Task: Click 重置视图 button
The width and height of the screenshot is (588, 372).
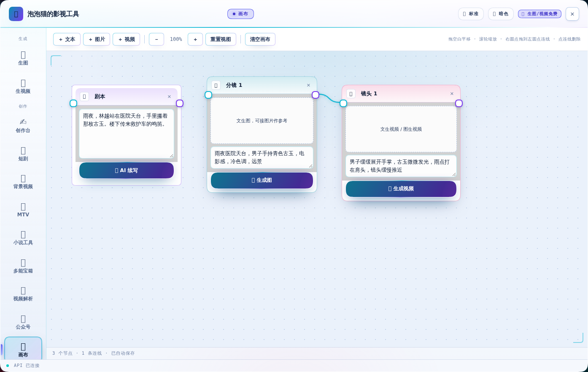Action: pyautogui.click(x=221, y=39)
